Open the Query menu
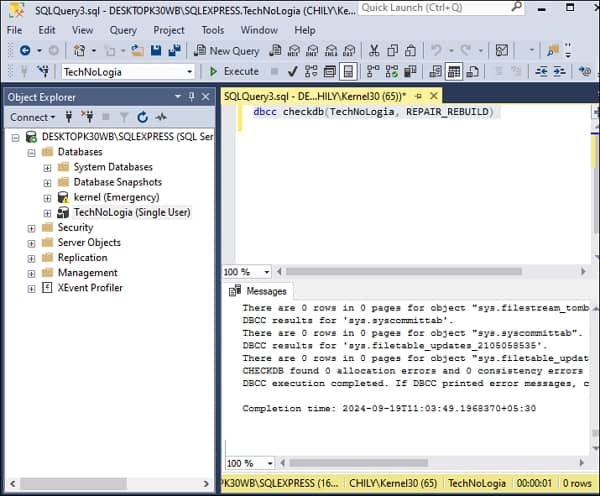Viewport: 600px width, 496px height. click(x=123, y=30)
